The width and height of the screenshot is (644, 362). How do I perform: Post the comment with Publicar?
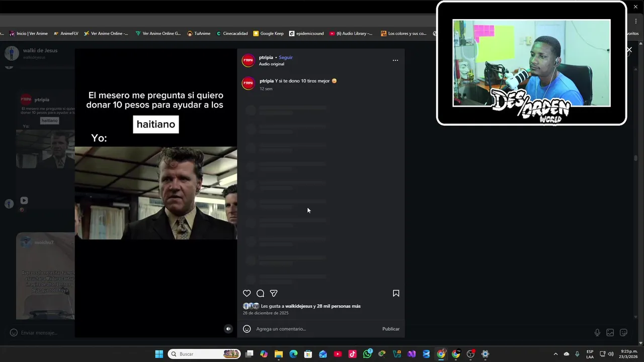pyautogui.click(x=391, y=329)
